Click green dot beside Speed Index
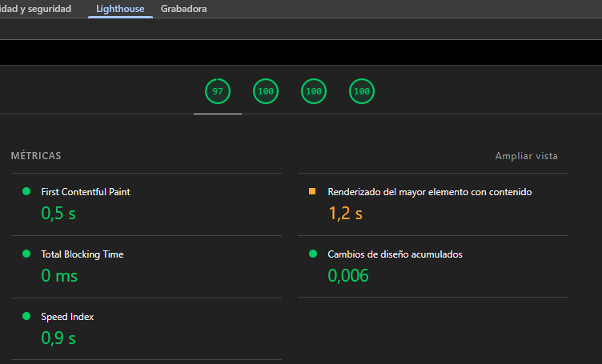 click(26, 317)
